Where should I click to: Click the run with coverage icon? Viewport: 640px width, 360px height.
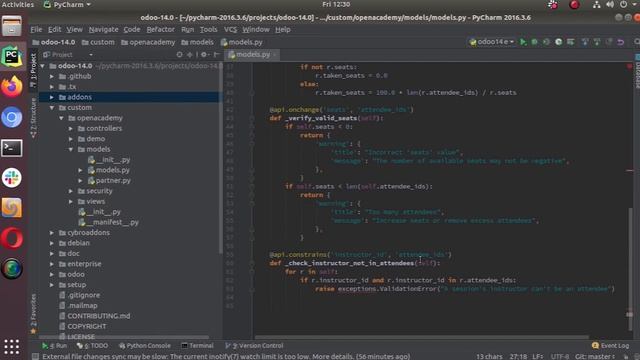[x=546, y=42]
